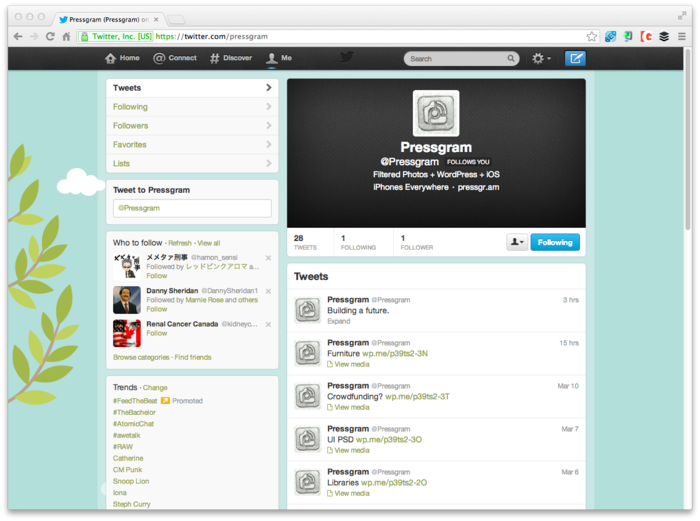Click Browse categories link
This screenshot has width=700, height=521.
[141, 357]
